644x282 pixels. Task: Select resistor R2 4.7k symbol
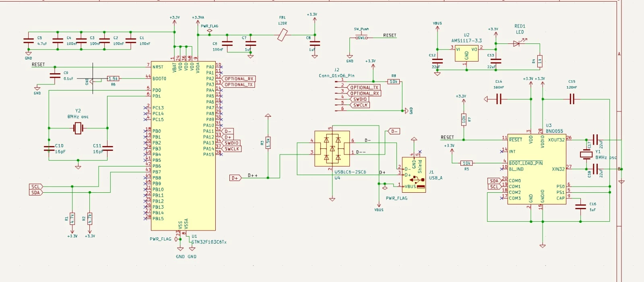[x=90, y=218]
